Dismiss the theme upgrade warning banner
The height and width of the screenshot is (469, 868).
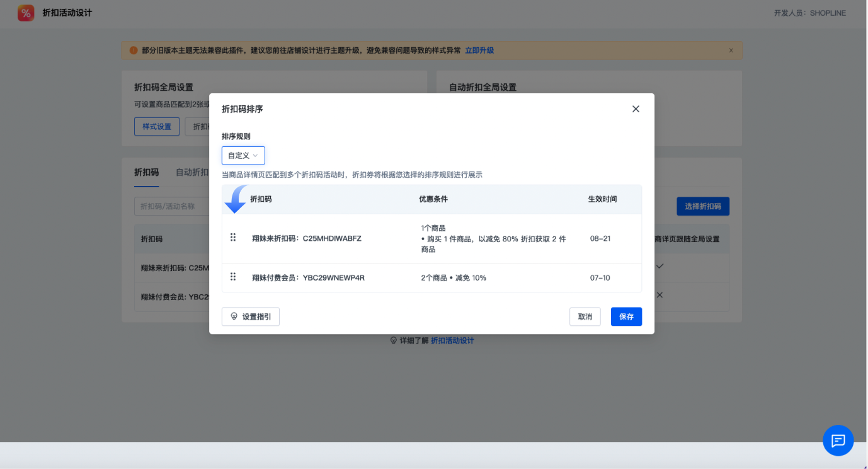731,50
